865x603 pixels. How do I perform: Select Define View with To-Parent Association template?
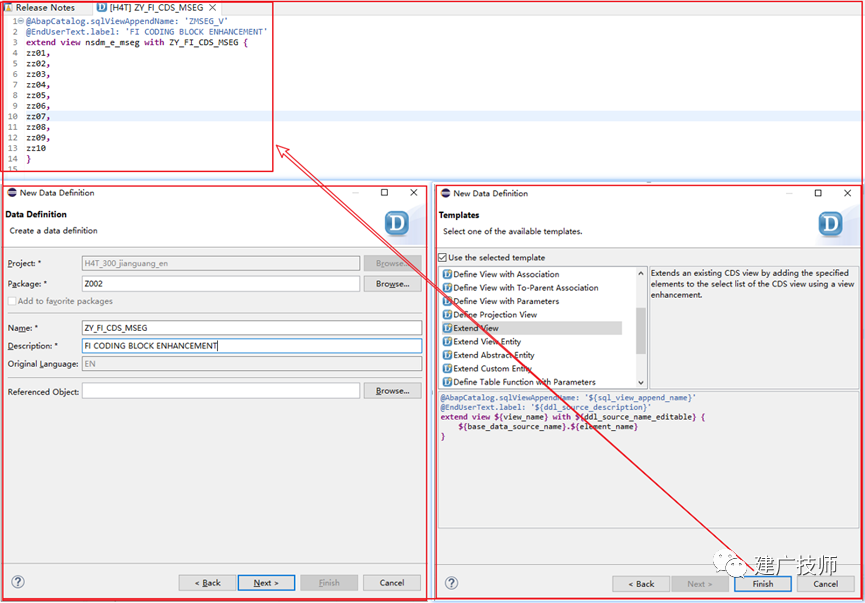click(x=526, y=288)
